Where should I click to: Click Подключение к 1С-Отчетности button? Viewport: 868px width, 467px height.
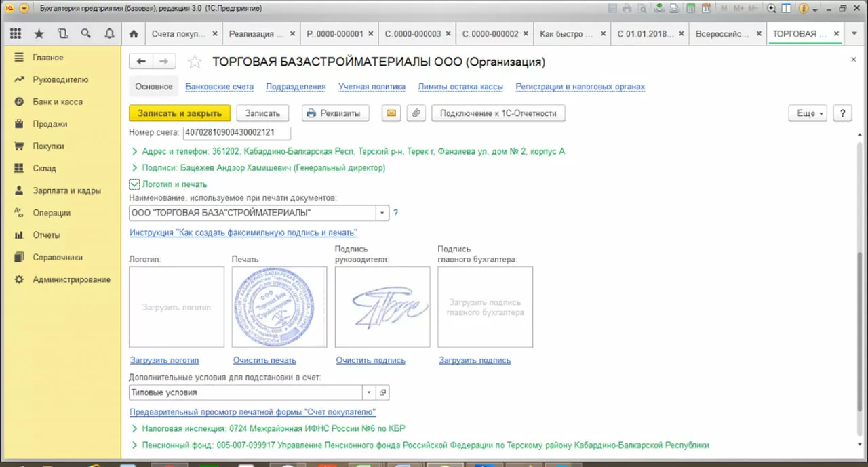click(498, 113)
